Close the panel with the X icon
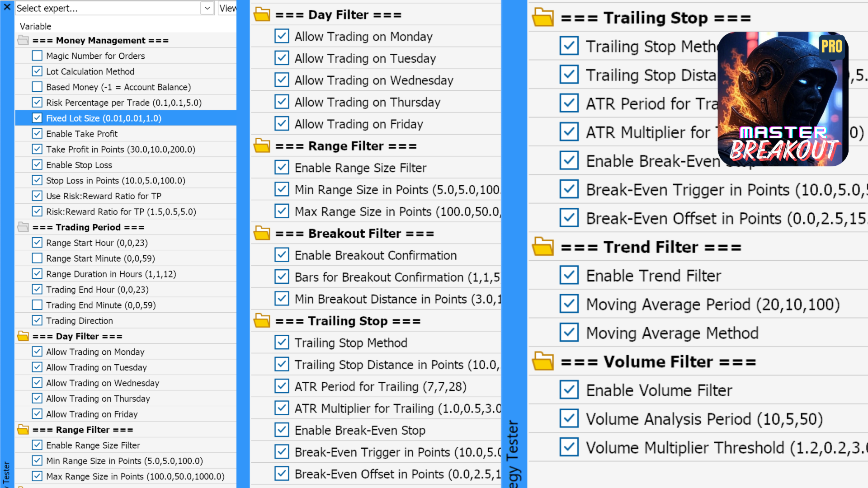This screenshot has width=868, height=488. pyautogui.click(x=7, y=7)
